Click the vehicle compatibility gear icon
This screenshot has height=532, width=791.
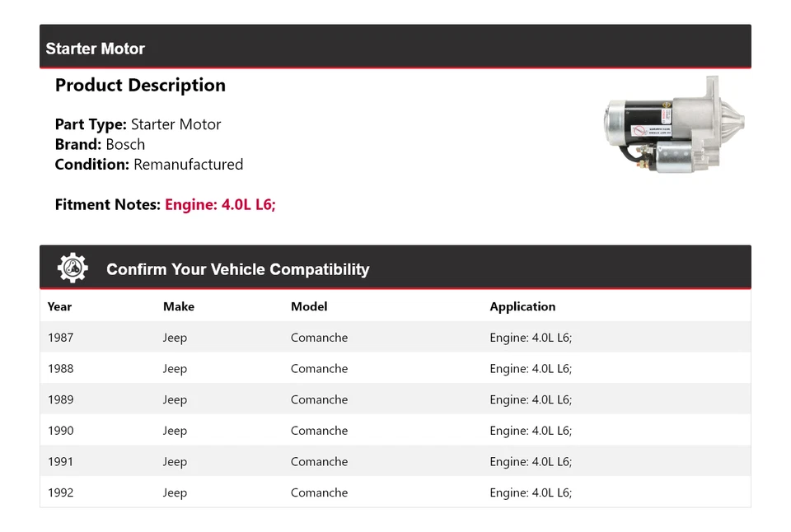coord(72,266)
